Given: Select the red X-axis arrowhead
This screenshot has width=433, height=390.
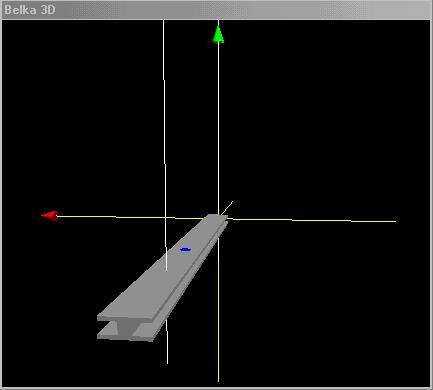Looking at the screenshot, I should [50, 216].
